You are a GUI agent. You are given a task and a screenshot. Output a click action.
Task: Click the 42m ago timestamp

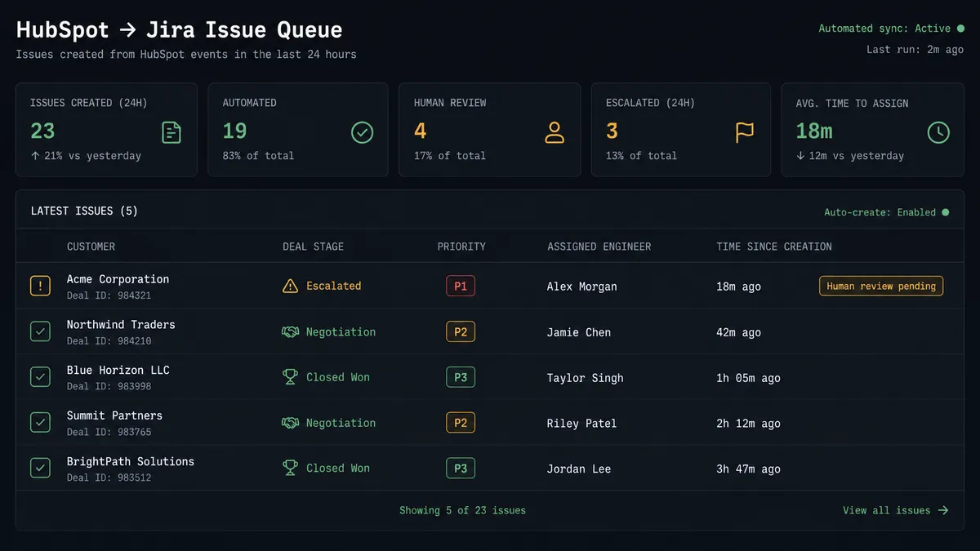point(738,332)
